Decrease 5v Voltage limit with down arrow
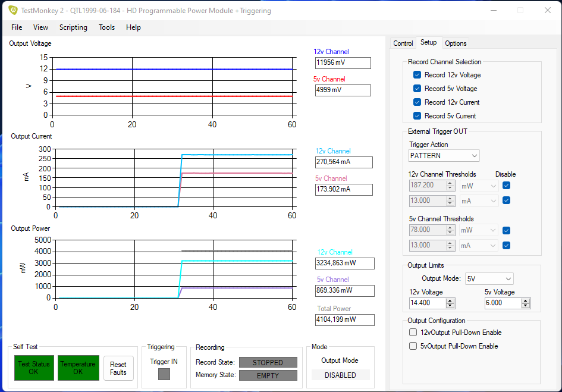 (525, 305)
